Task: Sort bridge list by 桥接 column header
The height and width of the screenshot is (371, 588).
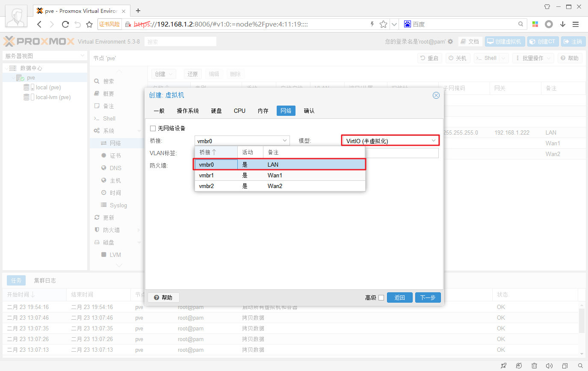Action: [x=216, y=152]
